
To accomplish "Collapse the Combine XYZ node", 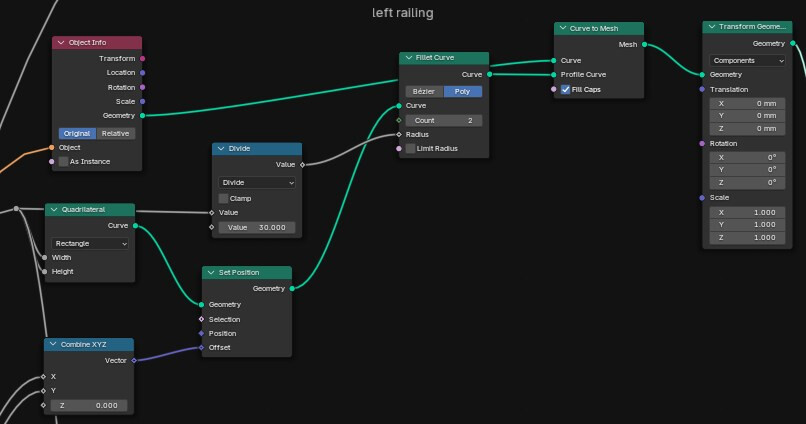I will coord(53,344).
